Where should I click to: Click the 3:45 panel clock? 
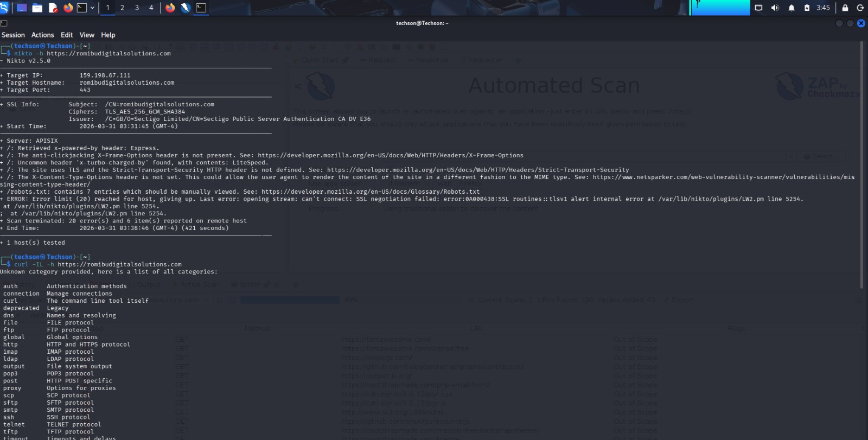pos(823,8)
